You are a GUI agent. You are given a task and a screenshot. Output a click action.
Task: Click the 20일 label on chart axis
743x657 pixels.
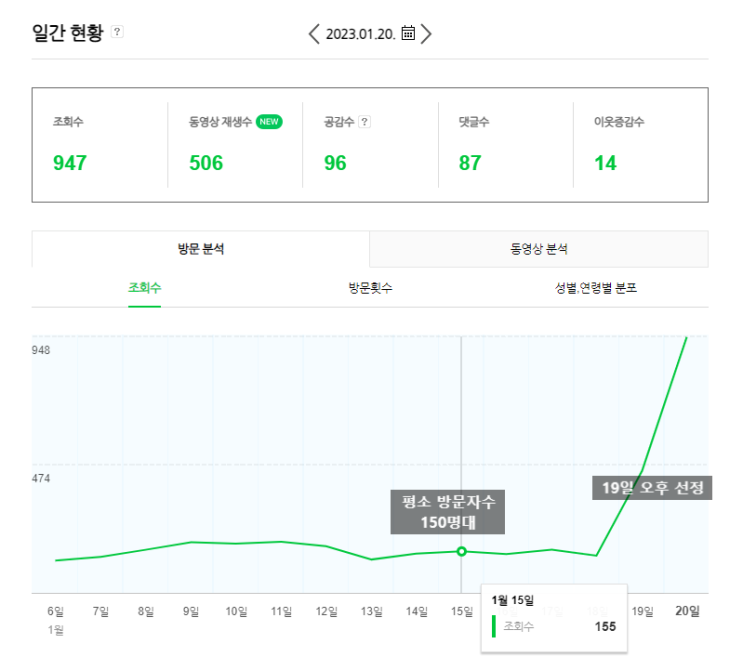tap(687, 611)
